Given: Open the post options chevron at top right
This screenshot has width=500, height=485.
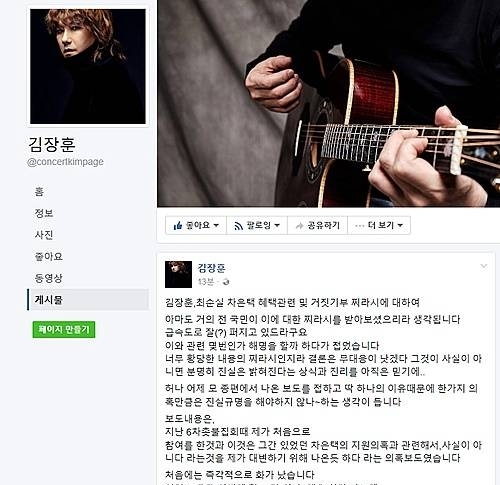Looking at the screenshot, I should coord(484,266).
